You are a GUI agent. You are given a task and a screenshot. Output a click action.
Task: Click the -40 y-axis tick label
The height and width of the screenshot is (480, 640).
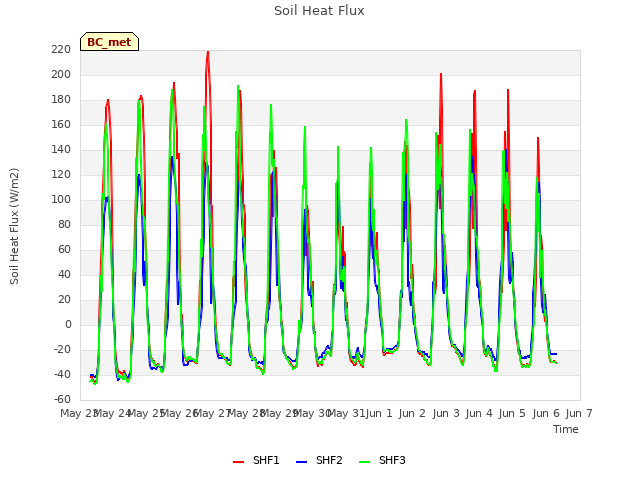click(x=62, y=374)
